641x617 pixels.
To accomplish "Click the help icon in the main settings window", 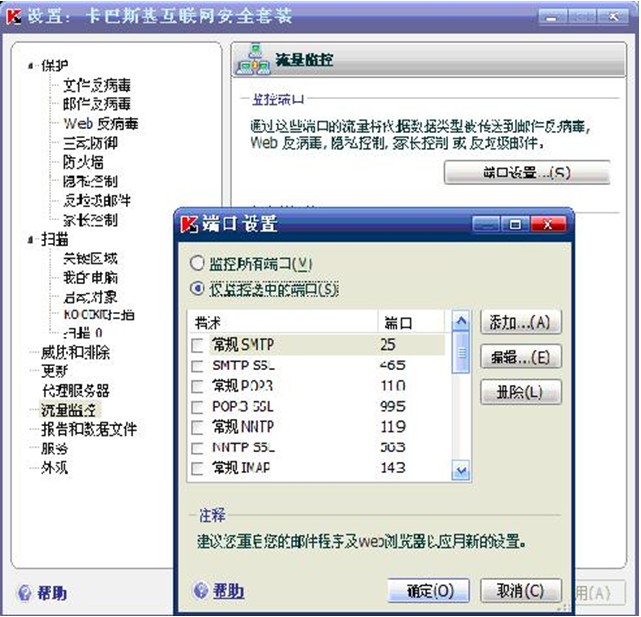I will 25,592.
